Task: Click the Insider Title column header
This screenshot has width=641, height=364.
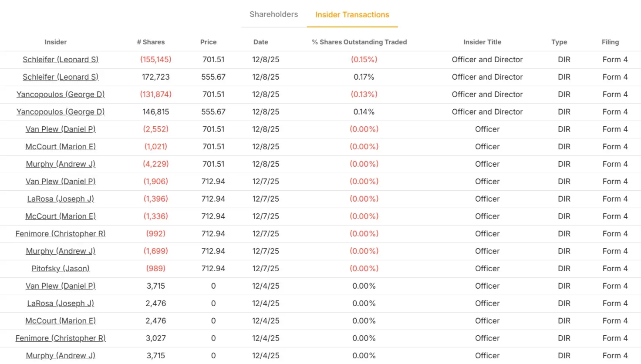Action: pyautogui.click(x=482, y=42)
